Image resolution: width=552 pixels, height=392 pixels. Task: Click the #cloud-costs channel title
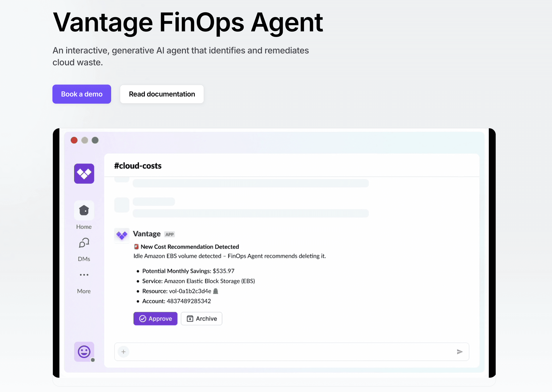pos(138,166)
